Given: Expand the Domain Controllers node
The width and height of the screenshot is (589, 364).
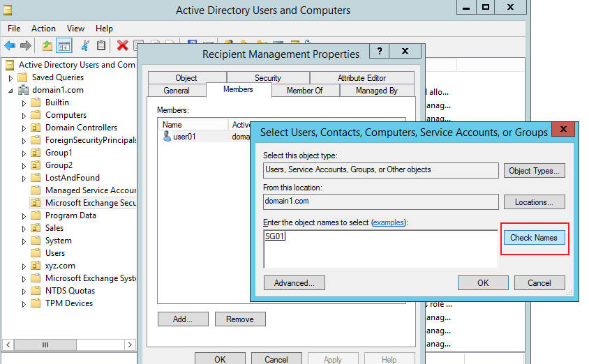Looking at the screenshot, I should tap(24, 128).
